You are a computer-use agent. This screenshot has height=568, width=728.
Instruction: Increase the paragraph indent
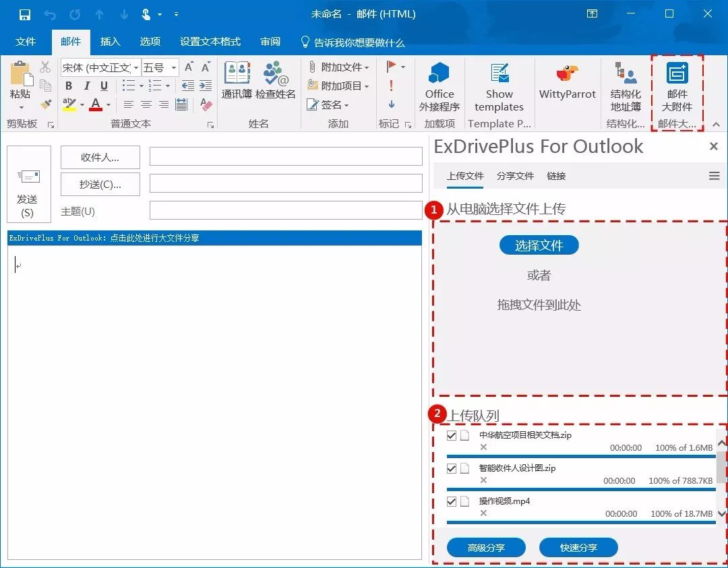pyautogui.click(x=206, y=86)
